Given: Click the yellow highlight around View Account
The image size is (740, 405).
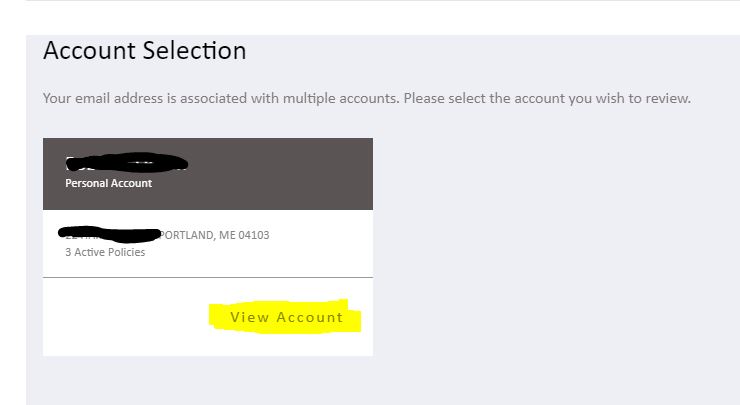Looking at the screenshot, I should click(285, 317).
